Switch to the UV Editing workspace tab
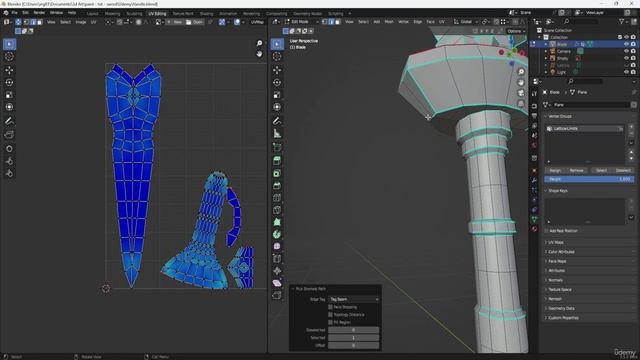This screenshot has width=640, height=360. [x=157, y=13]
